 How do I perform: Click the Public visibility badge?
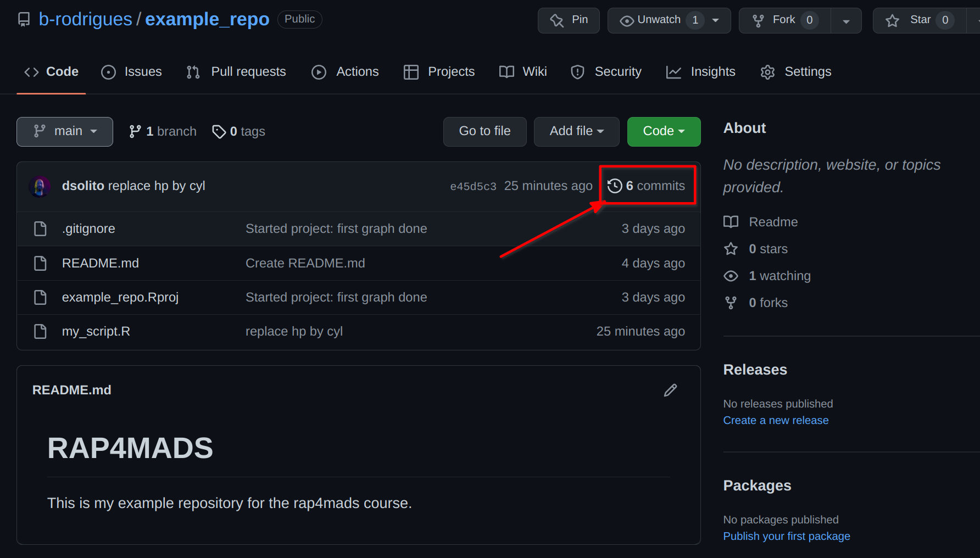coord(300,19)
